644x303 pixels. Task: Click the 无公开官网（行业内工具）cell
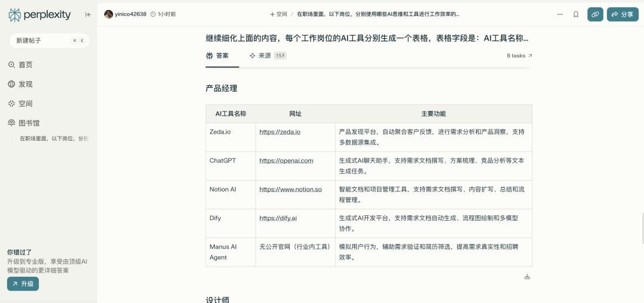coord(295,252)
